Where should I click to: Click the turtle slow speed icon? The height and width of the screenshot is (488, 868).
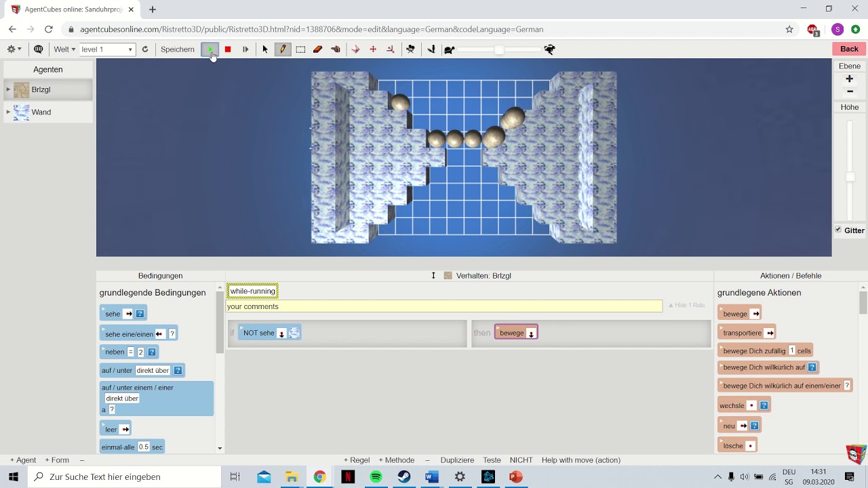(x=449, y=49)
